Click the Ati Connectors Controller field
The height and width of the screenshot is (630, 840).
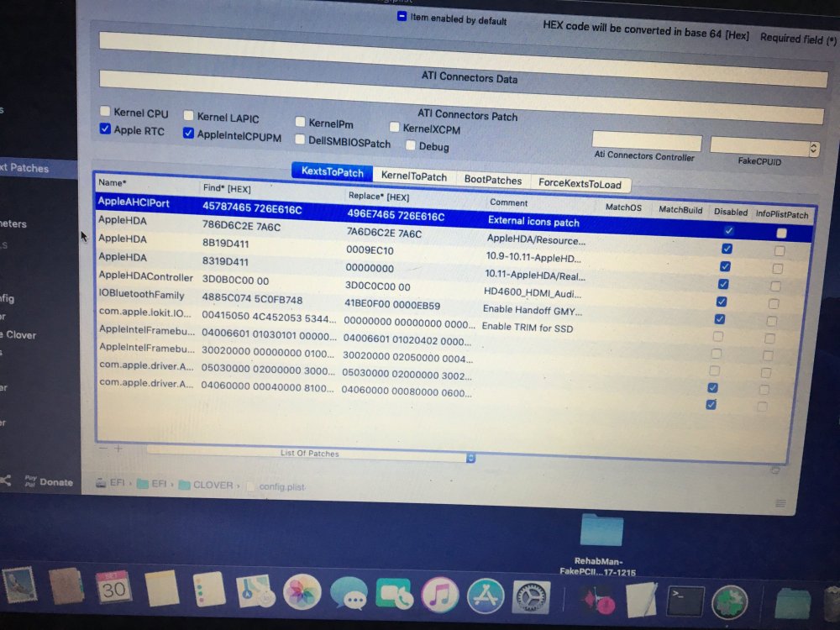tap(647, 140)
